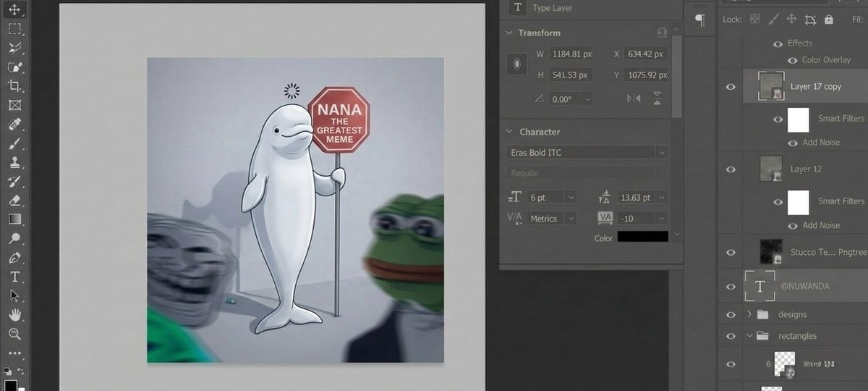Select the Layer 17 copy thumbnail
868x391 pixels.
(x=773, y=86)
